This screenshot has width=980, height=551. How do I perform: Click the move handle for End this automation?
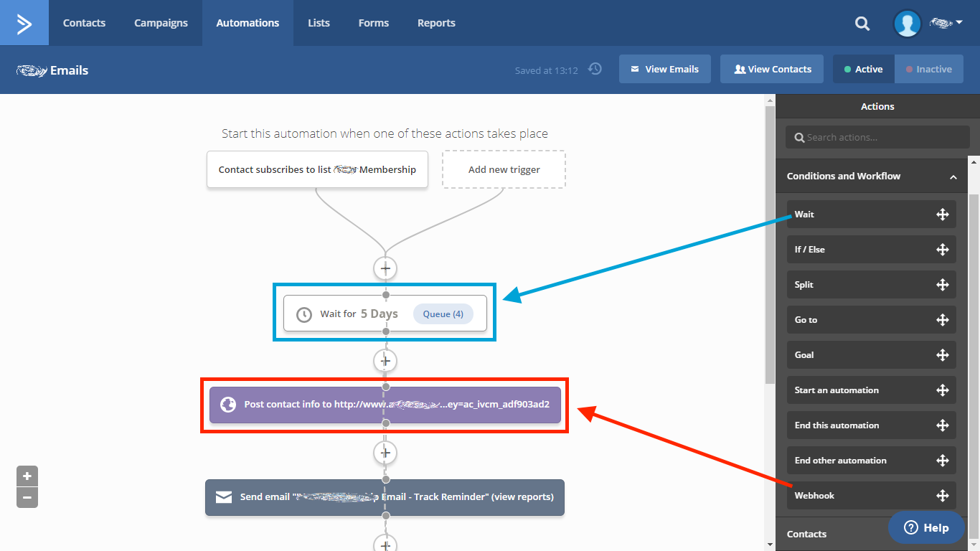click(x=943, y=425)
